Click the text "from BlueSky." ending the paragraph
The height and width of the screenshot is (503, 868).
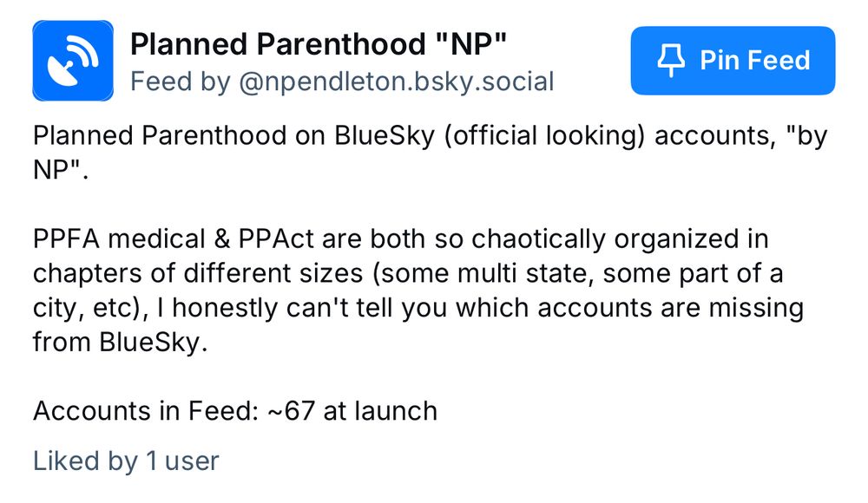tap(120, 342)
